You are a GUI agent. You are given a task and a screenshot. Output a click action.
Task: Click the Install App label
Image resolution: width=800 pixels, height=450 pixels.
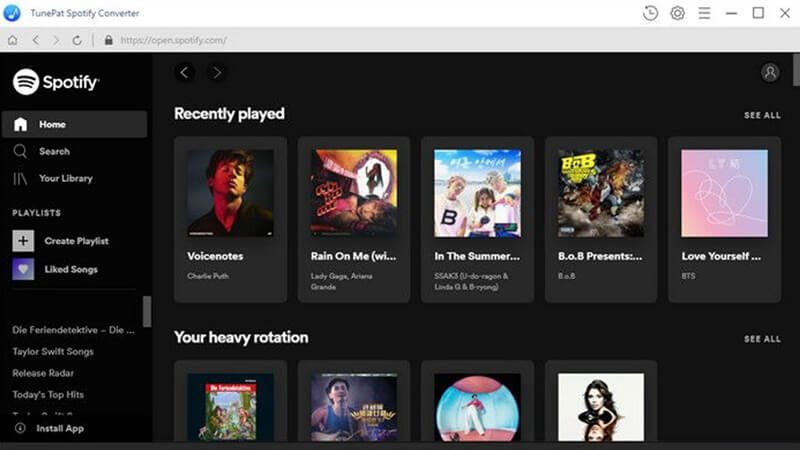click(x=60, y=429)
